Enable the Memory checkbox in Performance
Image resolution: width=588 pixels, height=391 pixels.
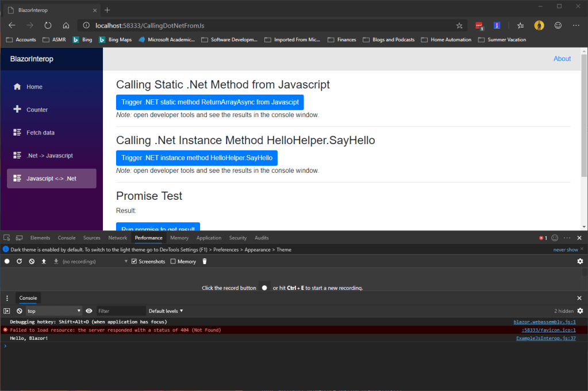click(173, 261)
